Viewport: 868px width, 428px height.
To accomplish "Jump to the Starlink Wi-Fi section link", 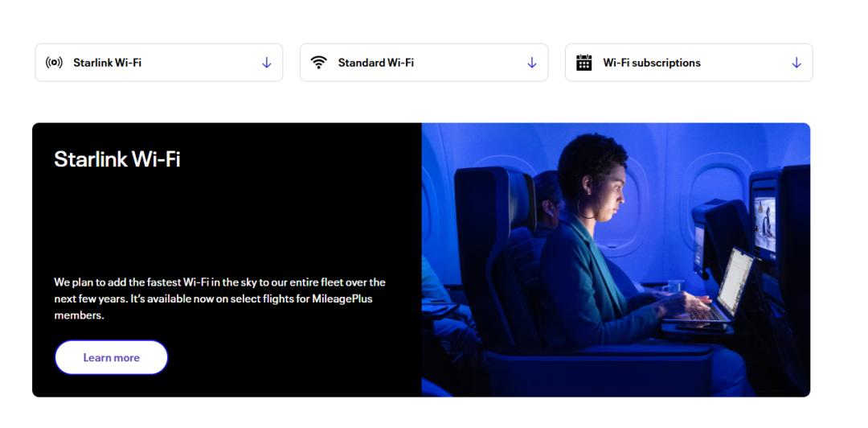I will [x=107, y=63].
